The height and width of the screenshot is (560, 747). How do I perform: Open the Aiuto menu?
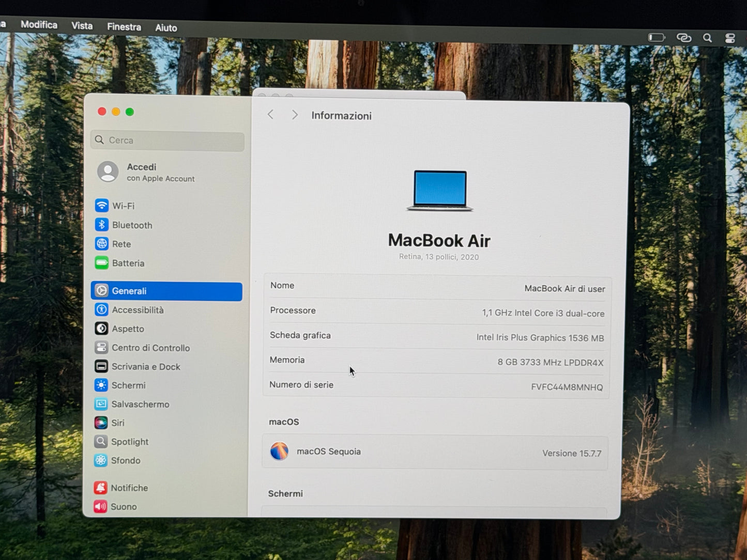(x=166, y=27)
